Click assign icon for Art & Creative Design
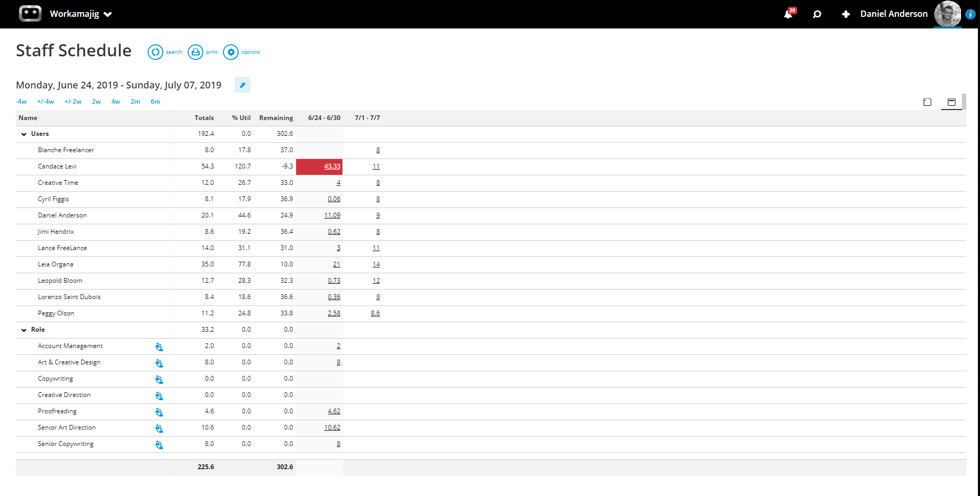This screenshot has width=980, height=496. coord(159,363)
